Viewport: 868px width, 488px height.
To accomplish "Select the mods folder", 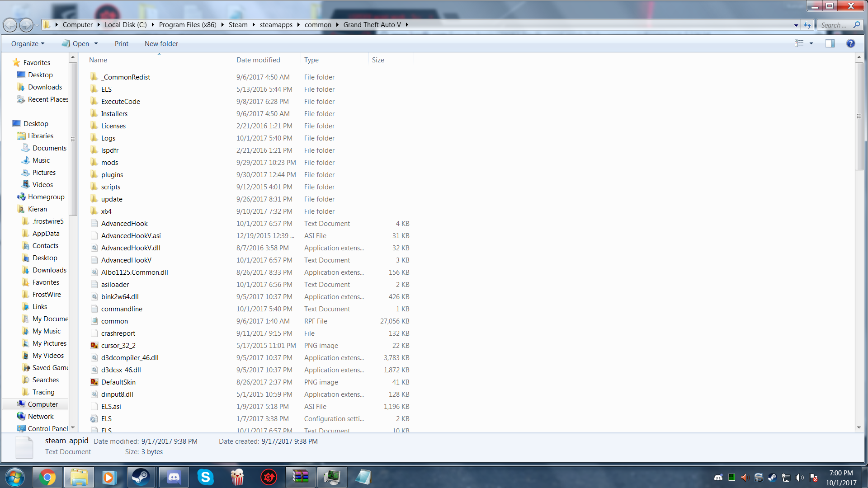I will click(x=109, y=162).
